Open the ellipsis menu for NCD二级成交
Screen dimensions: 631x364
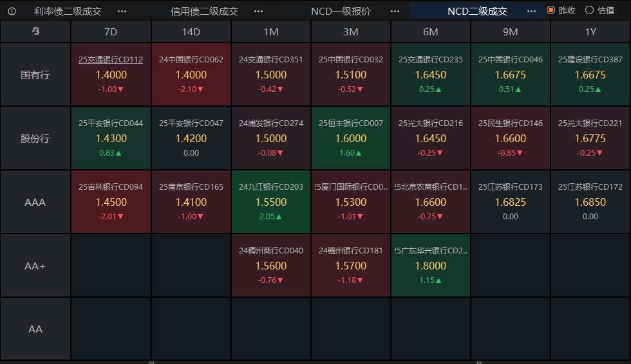click(x=531, y=11)
